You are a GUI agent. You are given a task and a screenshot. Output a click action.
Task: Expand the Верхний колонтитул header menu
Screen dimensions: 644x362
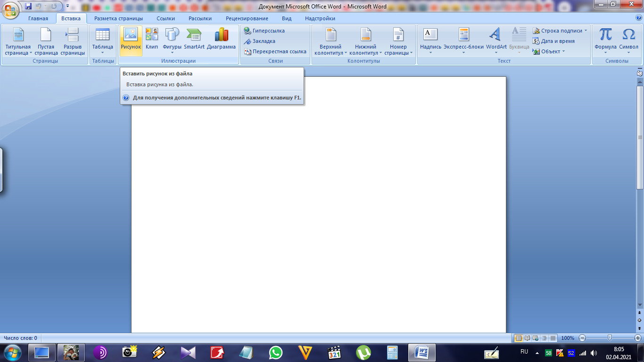(x=330, y=41)
